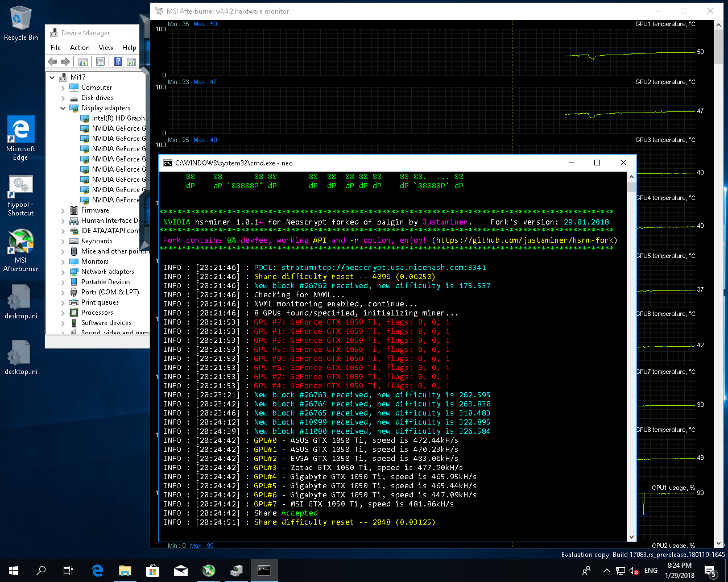Select IDE ATA/ATAPI controllers tree entry
Image resolution: width=728 pixels, height=582 pixels.
(110, 231)
